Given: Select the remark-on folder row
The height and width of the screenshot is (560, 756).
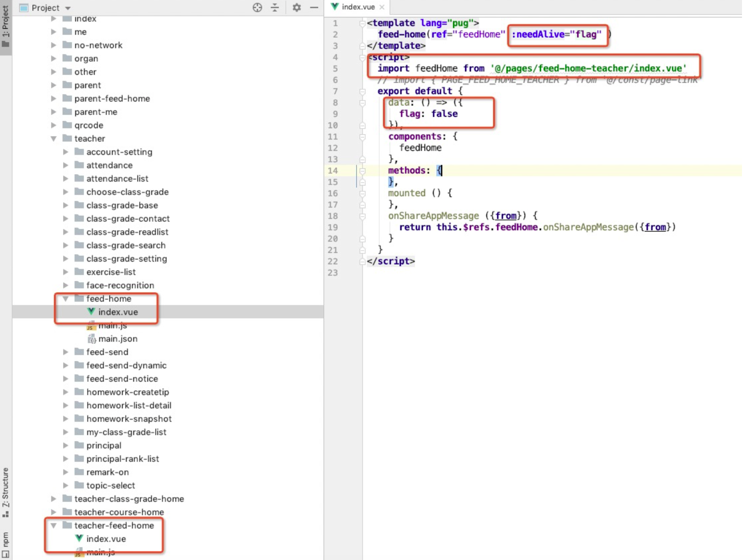Looking at the screenshot, I should 168,472.
